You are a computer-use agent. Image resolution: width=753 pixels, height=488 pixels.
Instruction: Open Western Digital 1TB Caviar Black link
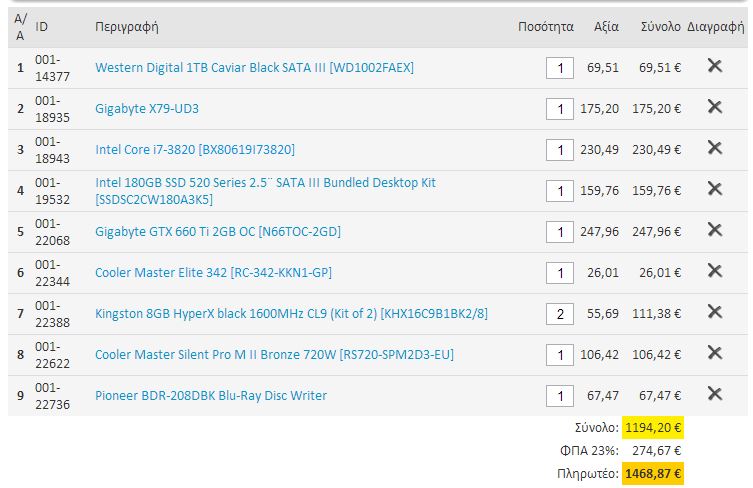pos(255,68)
